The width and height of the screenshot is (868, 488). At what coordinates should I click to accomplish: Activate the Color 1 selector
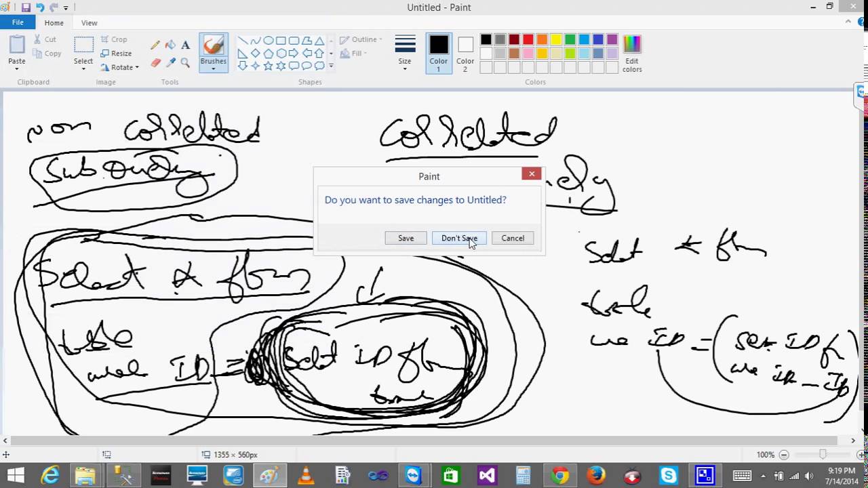coord(439,54)
